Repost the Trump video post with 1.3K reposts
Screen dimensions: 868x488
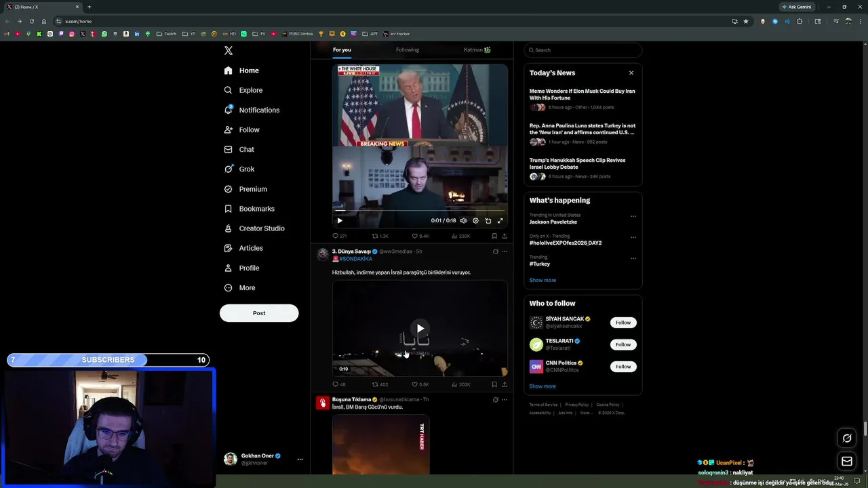tap(380, 236)
